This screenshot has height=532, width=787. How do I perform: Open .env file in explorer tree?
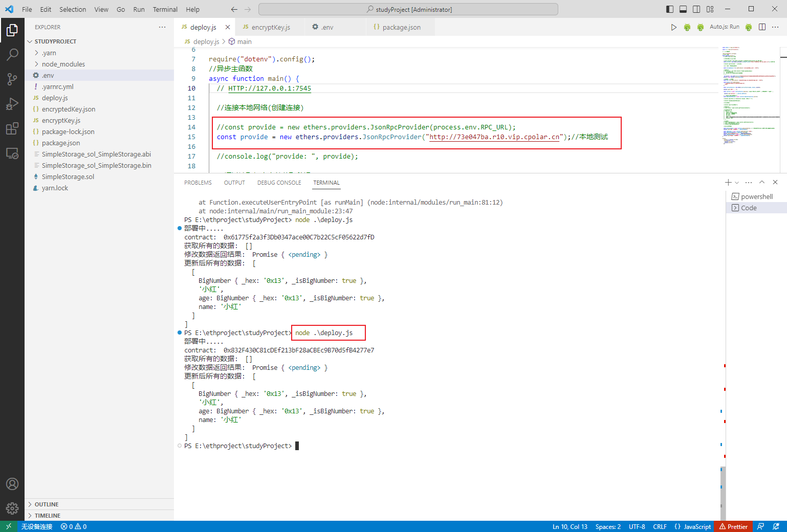[x=48, y=75]
